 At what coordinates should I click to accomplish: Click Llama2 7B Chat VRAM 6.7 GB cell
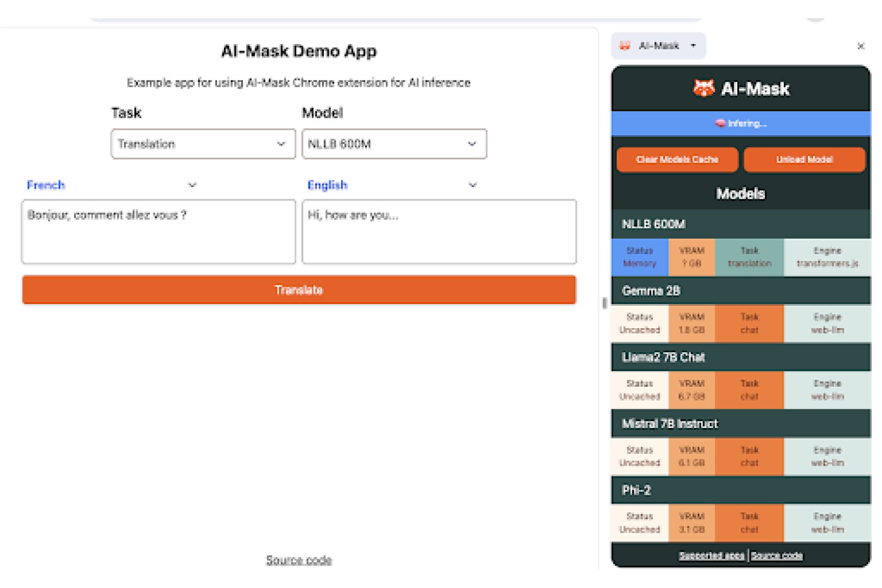(691, 390)
